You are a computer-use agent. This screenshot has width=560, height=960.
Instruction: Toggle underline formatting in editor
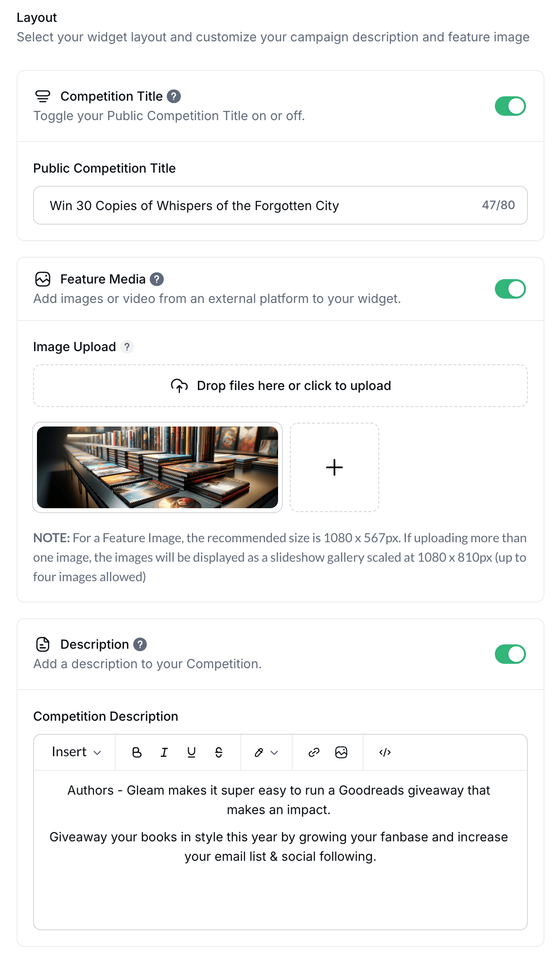192,752
